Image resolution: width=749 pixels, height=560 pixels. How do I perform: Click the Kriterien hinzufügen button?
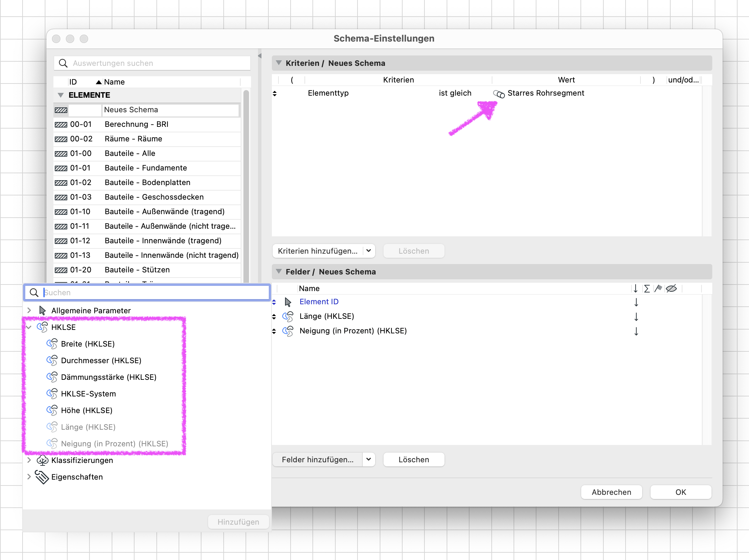coord(318,251)
